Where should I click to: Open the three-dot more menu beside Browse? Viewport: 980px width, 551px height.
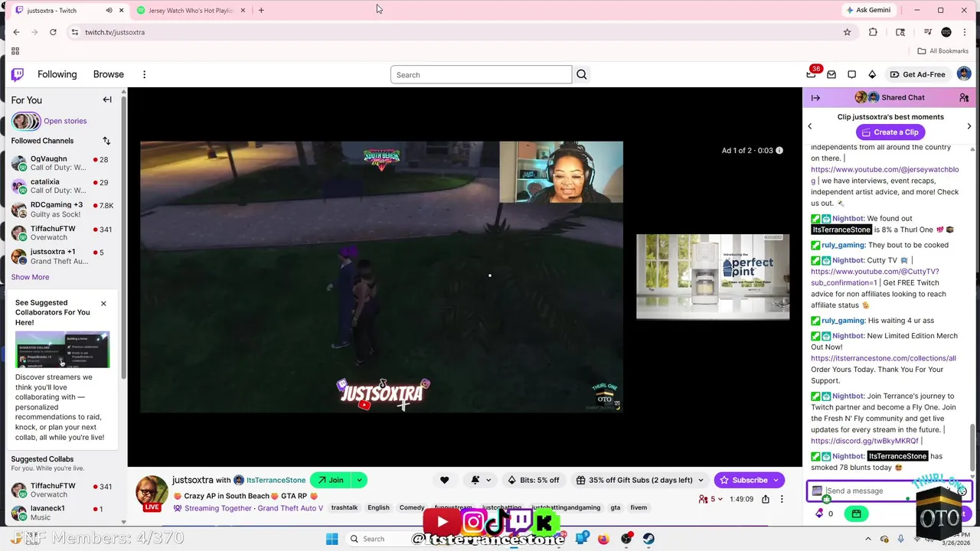pyautogui.click(x=144, y=74)
